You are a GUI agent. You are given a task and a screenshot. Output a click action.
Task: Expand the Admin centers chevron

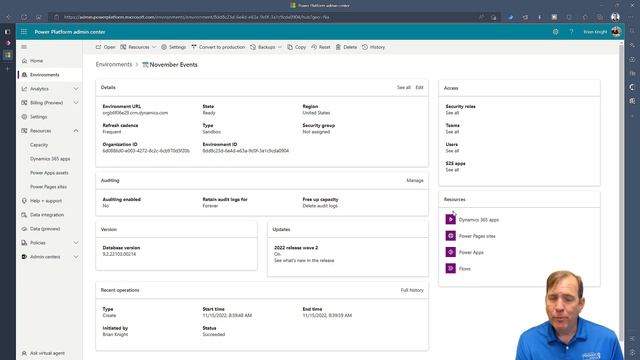(76, 257)
